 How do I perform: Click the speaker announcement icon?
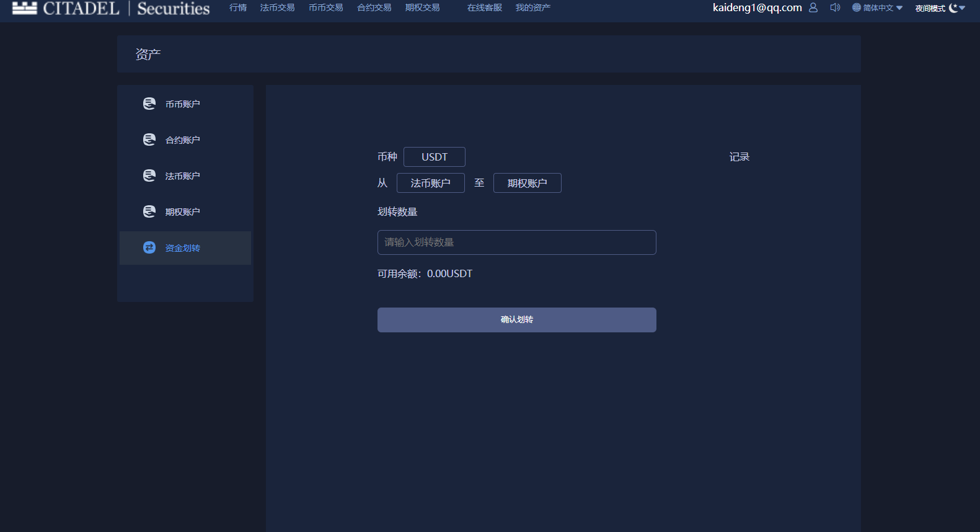coord(835,7)
